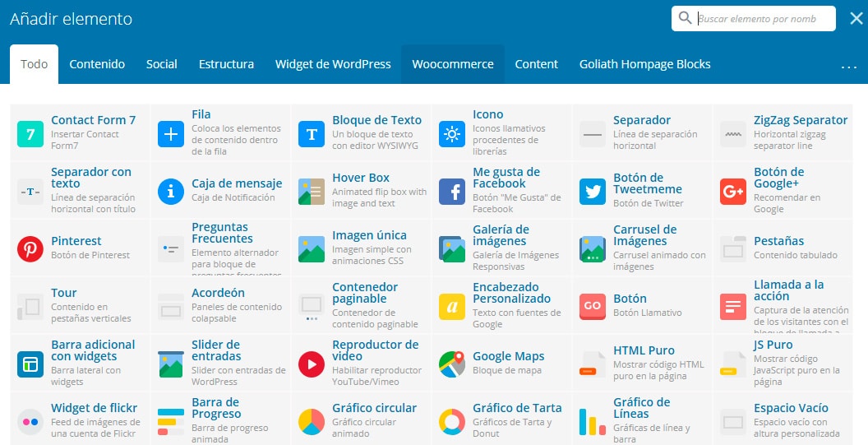Image resolution: width=868 pixels, height=445 pixels.
Task: Click 'Botón de Twitter' description text
Action: (649, 203)
